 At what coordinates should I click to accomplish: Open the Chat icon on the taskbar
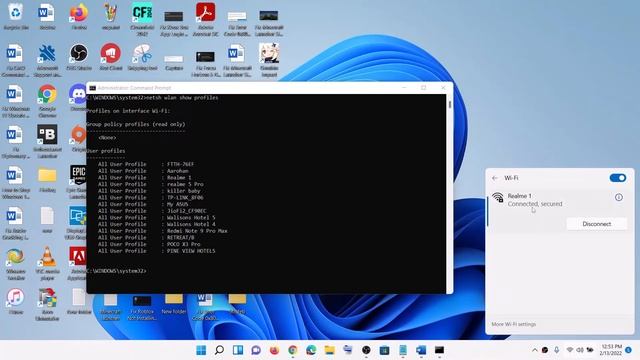[256, 350]
